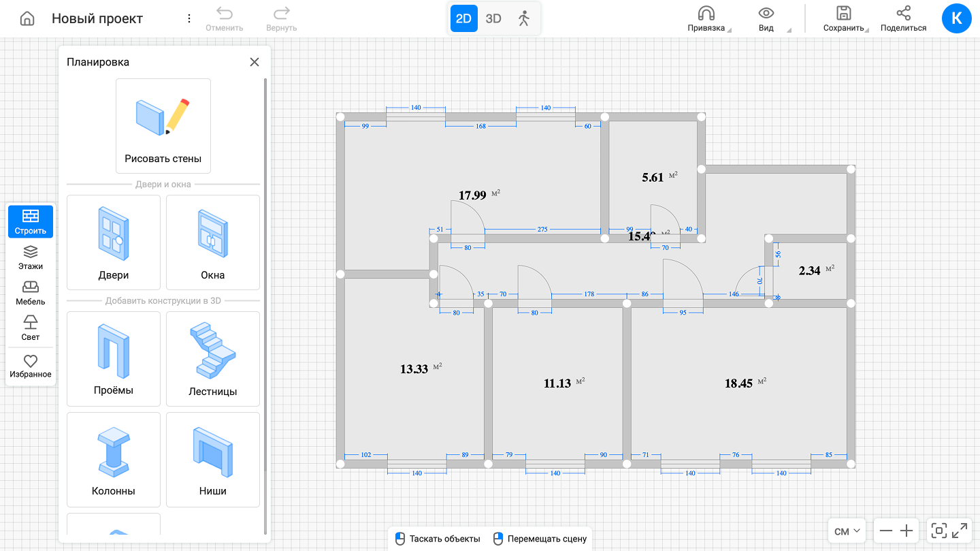The height and width of the screenshot is (551, 980).
Task: Click the Новый проект project title
Action: coord(97,18)
